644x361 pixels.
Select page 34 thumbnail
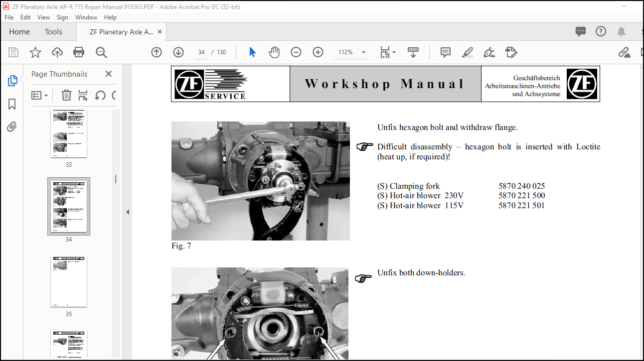[69, 206]
